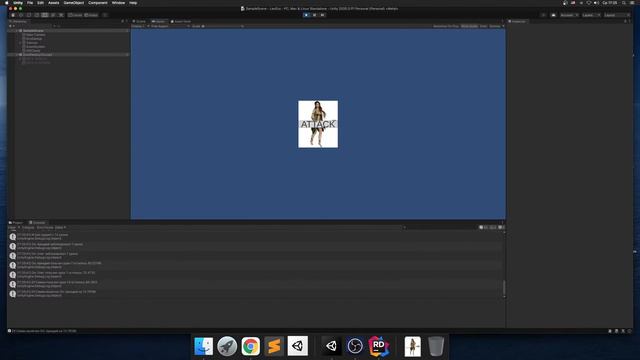Toggle the Hierarchy panel lock icon
This screenshot has height=360, width=640.
pos(122,21)
